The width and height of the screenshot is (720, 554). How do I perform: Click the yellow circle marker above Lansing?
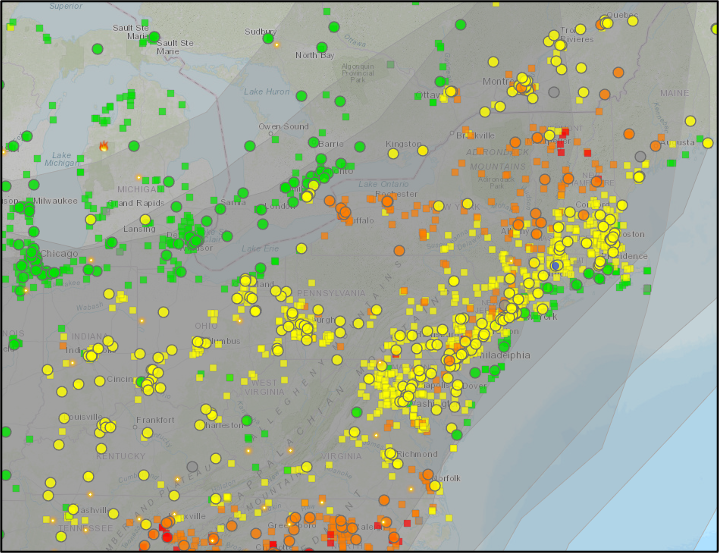tap(91, 219)
